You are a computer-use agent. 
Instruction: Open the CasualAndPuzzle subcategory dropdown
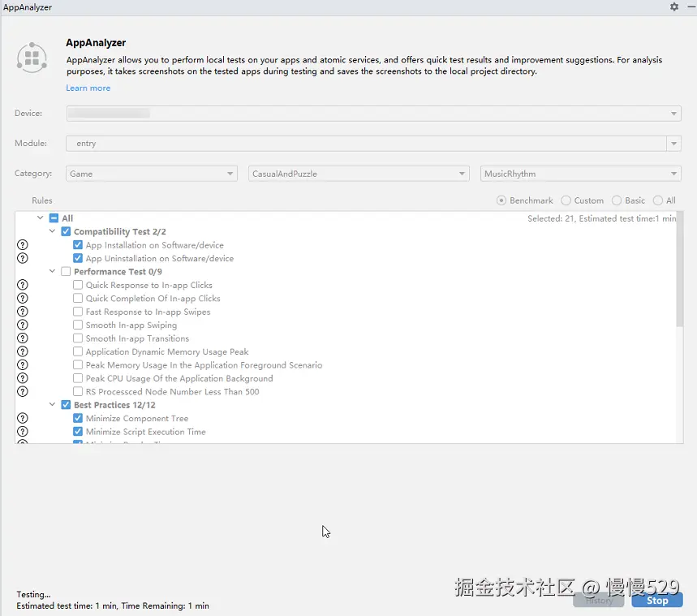pyautogui.click(x=359, y=174)
